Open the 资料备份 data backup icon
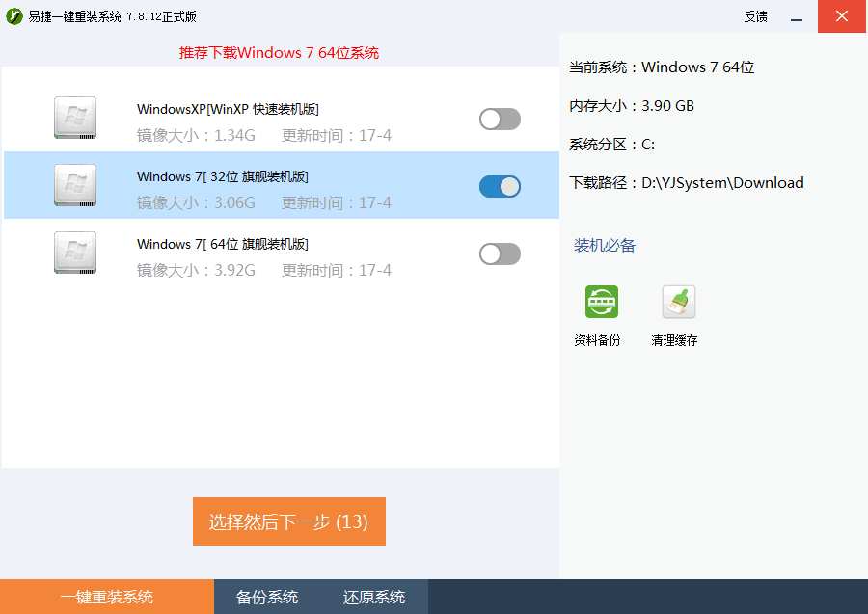Viewport: 868px width, 614px height. pyautogui.click(x=602, y=302)
